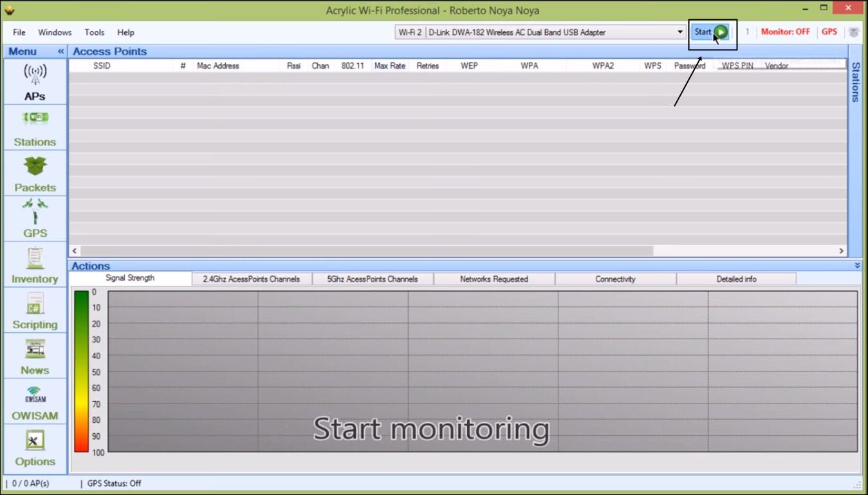The height and width of the screenshot is (495, 868).
Task: Open the File menu
Action: tap(19, 32)
